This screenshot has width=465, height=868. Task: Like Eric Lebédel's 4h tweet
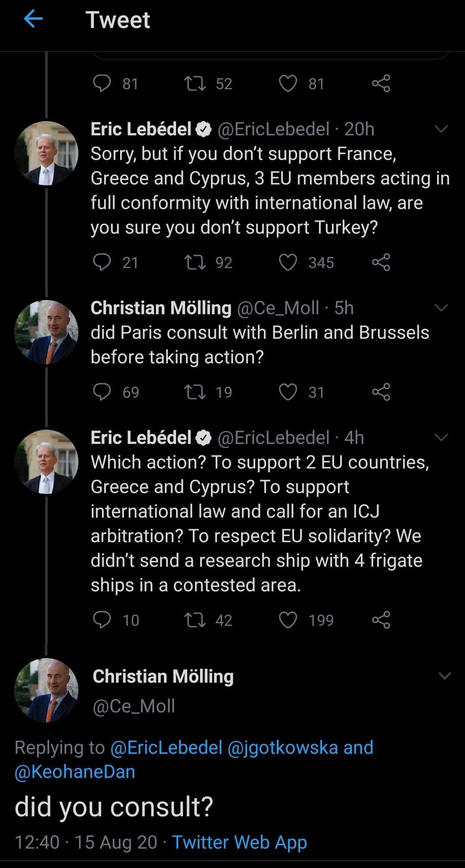click(288, 620)
